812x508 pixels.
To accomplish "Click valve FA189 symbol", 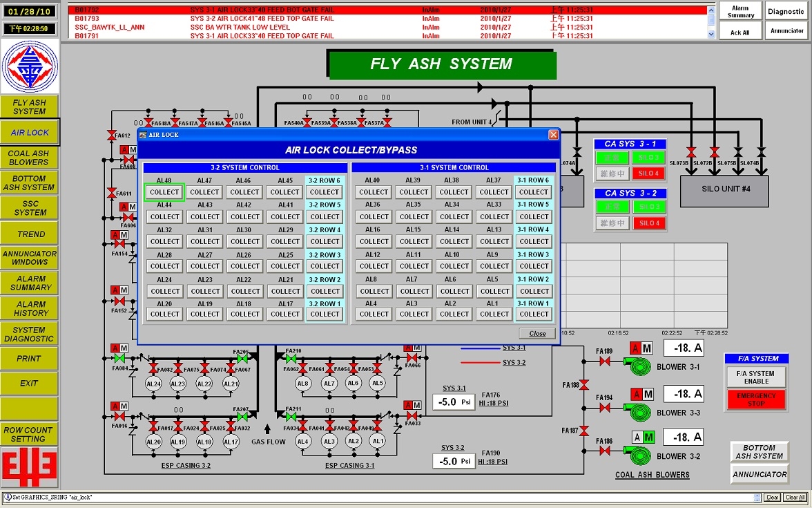I will point(604,361).
